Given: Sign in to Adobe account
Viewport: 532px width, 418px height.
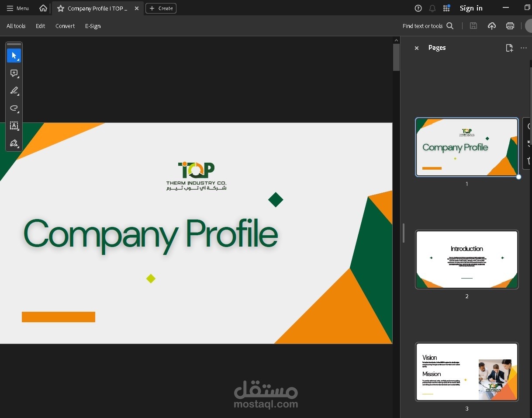Looking at the screenshot, I should 471,8.
